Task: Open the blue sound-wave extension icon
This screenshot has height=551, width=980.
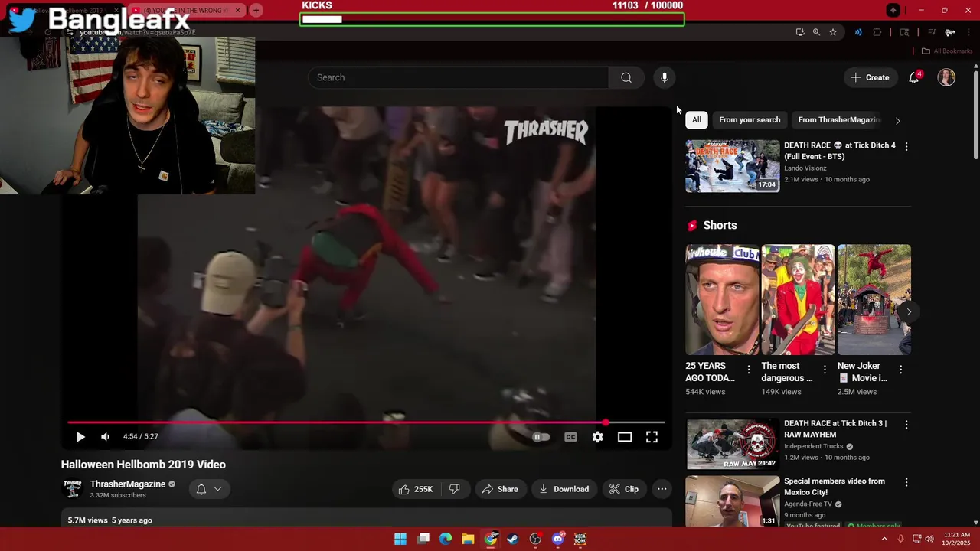Action: [858, 32]
